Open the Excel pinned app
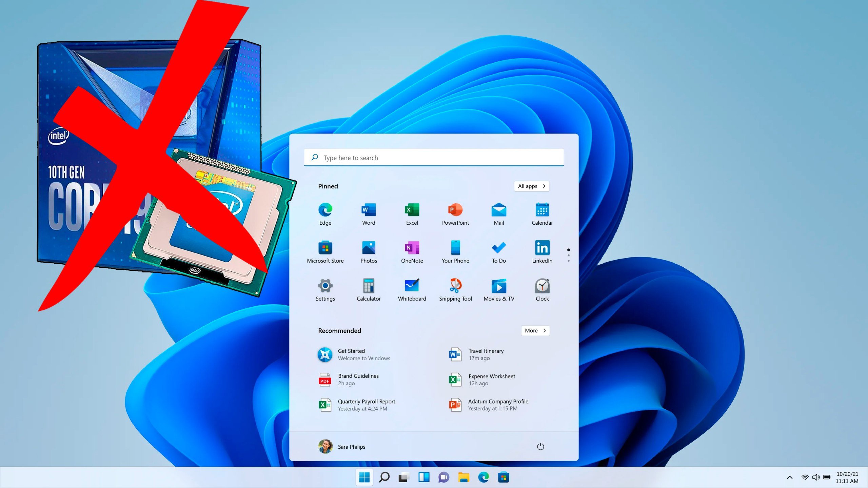 (x=412, y=214)
